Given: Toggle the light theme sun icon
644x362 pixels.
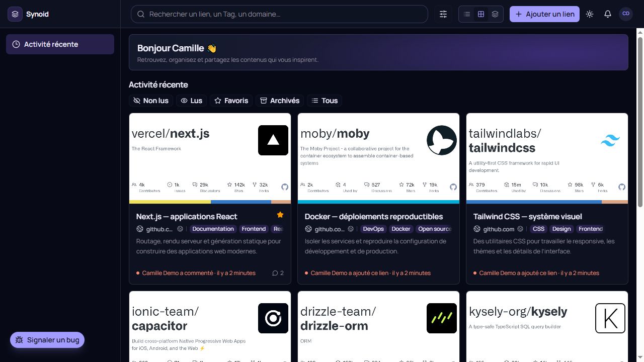Looking at the screenshot, I should pos(590,14).
